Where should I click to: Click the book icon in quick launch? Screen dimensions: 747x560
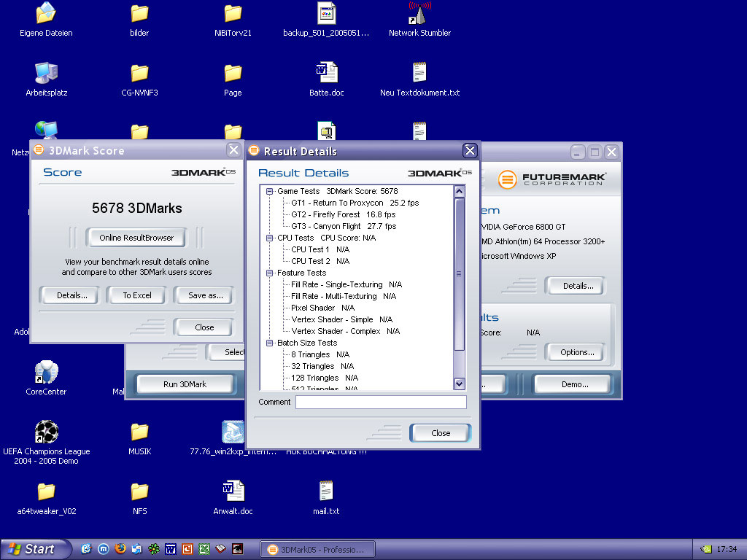pos(220,549)
